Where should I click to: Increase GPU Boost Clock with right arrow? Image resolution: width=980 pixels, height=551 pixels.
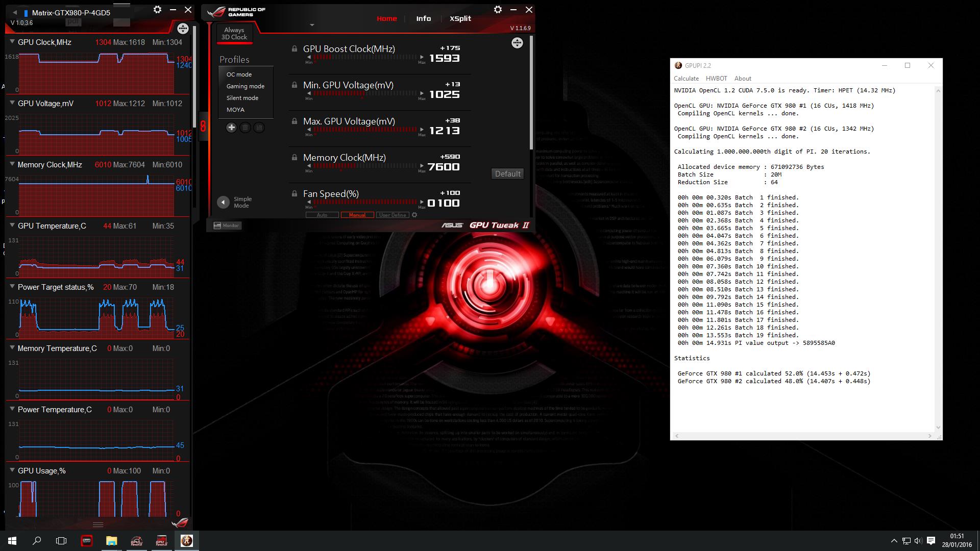click(x=422, y=57)
